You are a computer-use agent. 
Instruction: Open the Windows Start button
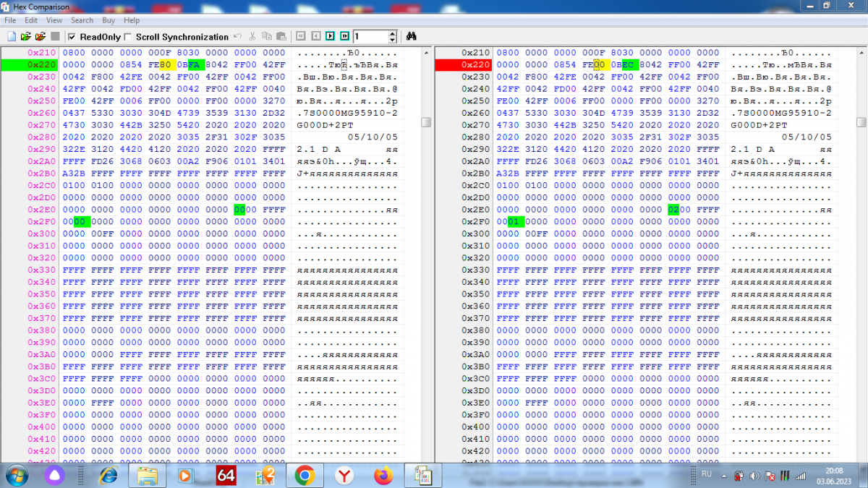15,475
